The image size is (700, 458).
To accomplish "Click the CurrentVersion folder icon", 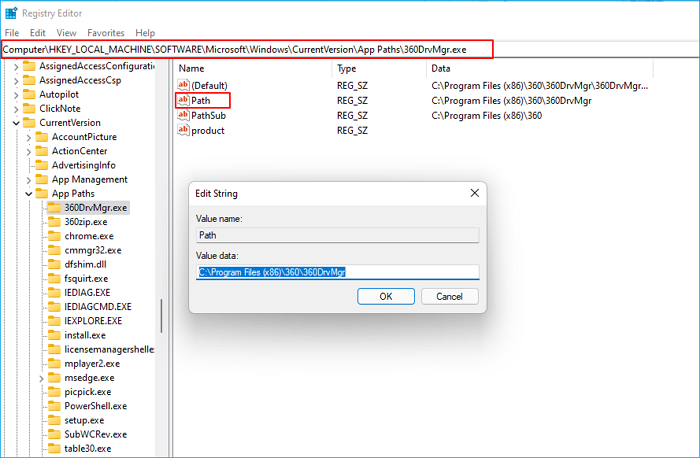I will point(29,123).
